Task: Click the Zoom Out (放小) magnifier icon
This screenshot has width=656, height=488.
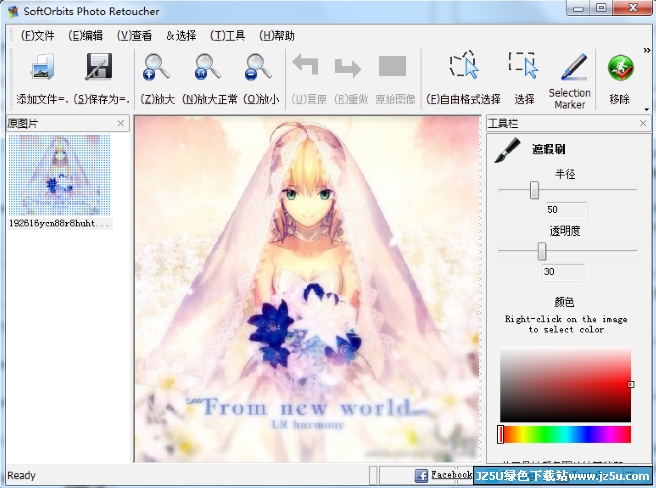Action: pyautogui.click(x=258, y=67)
